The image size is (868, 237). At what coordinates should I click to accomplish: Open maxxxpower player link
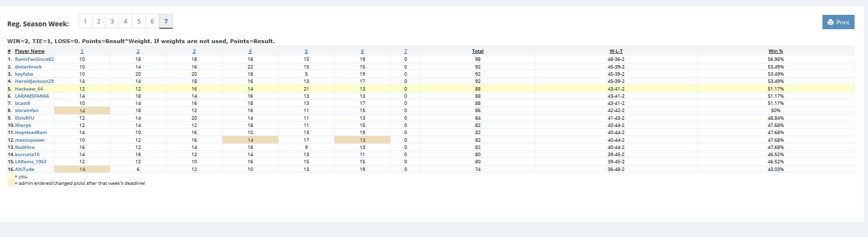point(30,140)
